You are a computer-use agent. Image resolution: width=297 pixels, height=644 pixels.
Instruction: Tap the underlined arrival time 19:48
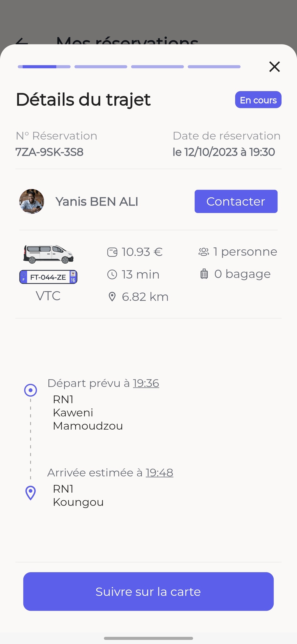(x=159, y=473)
